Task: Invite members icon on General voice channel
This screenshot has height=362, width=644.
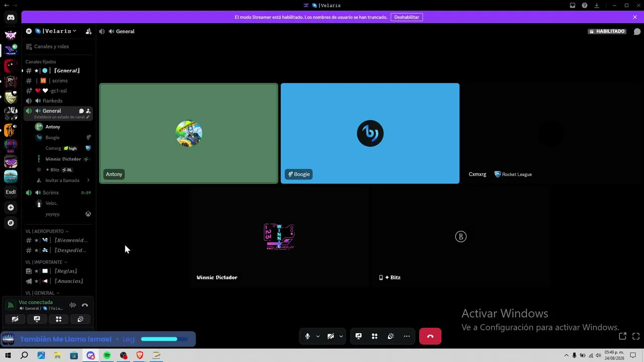Action: tap(88, 111)
